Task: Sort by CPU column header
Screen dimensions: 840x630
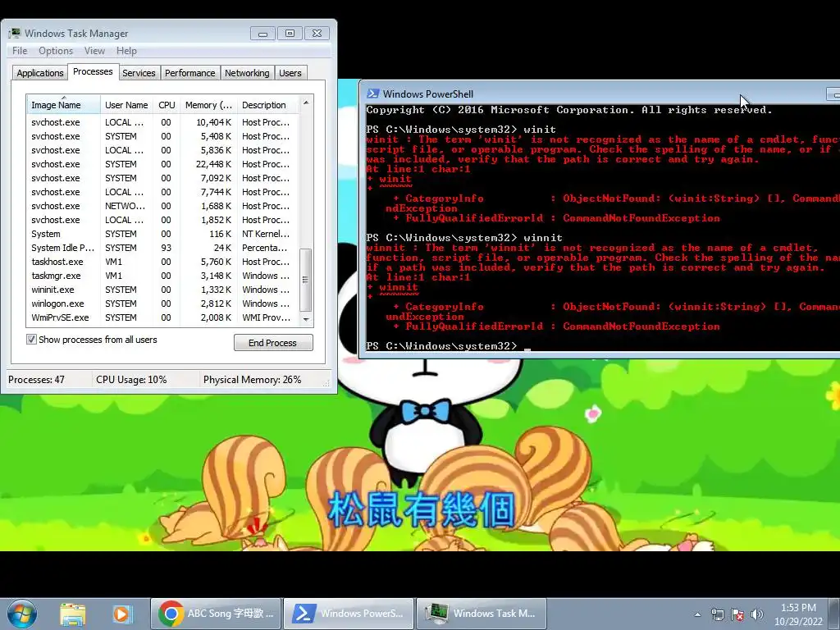Action: (167, 105)
